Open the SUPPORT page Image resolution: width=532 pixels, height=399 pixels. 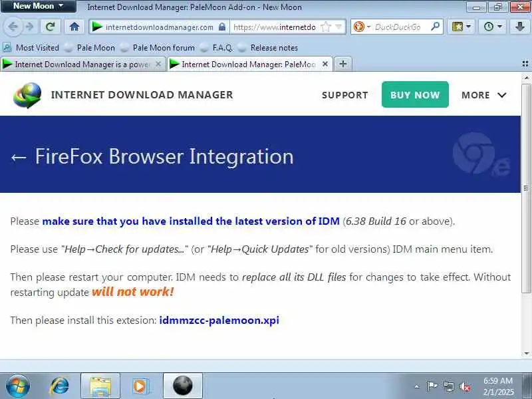click(x=344, y=95)
